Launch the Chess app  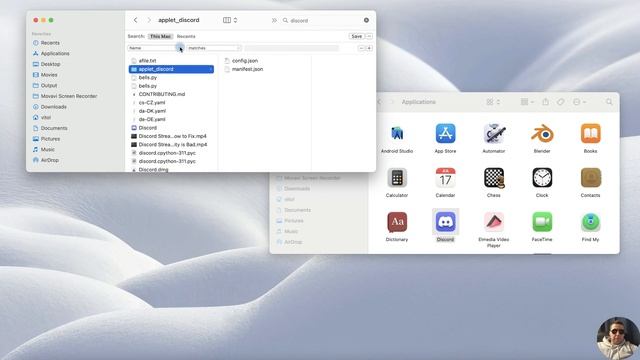494,178
